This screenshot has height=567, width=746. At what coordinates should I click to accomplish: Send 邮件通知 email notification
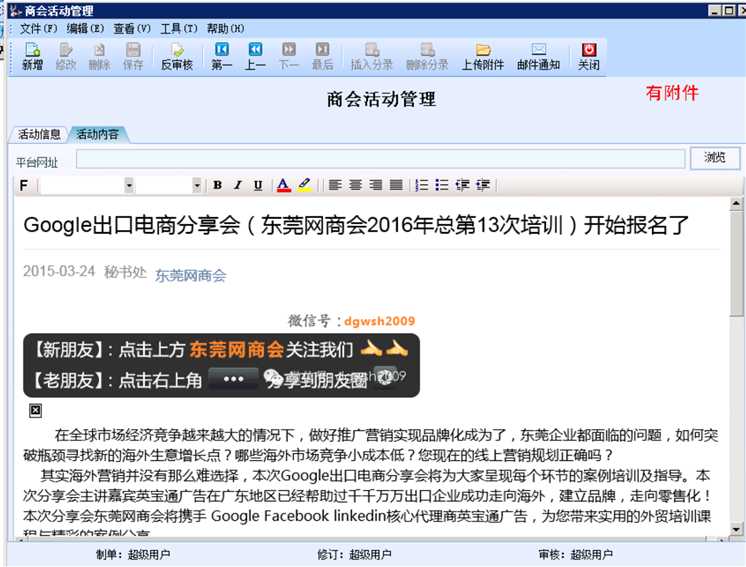tap(538, 56)
